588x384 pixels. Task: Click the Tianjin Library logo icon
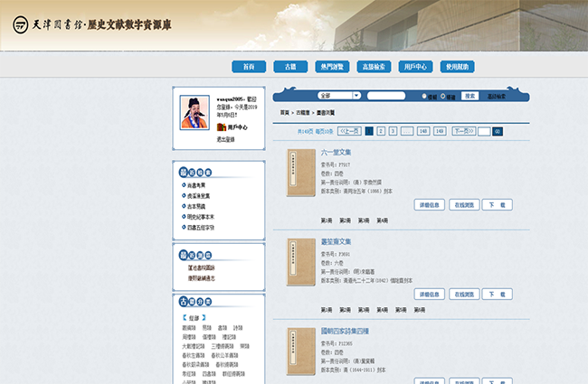click(21, 25)
